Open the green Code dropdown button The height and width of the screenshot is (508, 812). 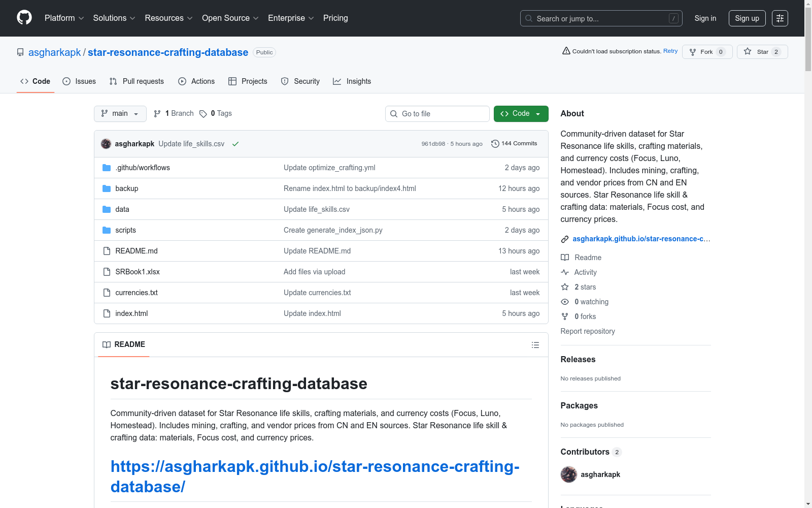[x=521, y=114]
